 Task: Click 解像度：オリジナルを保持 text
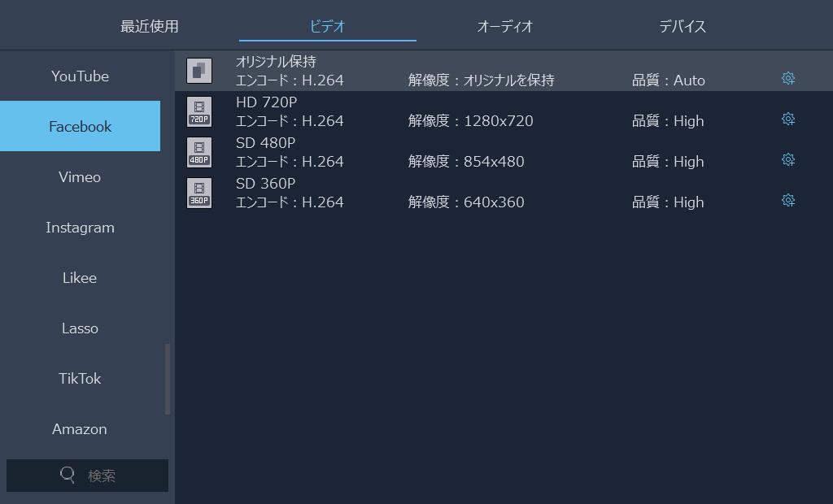click(x=482, y=80)
